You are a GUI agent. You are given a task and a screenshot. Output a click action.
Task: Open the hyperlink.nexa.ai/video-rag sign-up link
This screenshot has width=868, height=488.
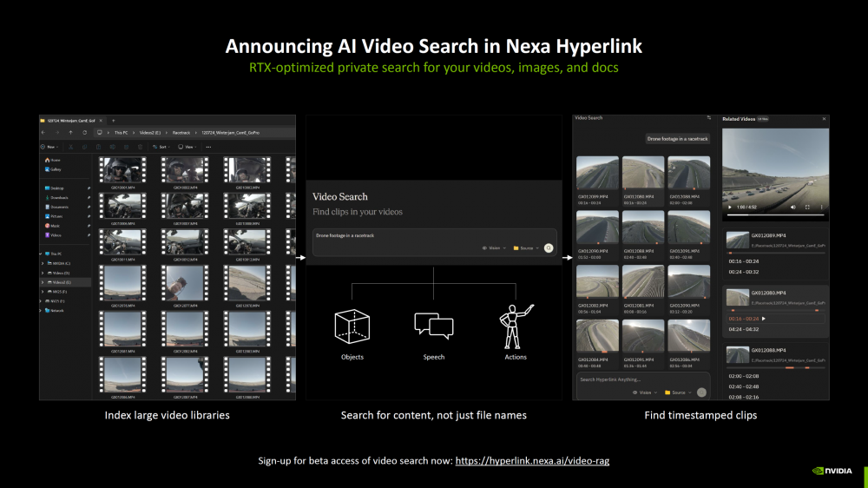click(532, 460)
